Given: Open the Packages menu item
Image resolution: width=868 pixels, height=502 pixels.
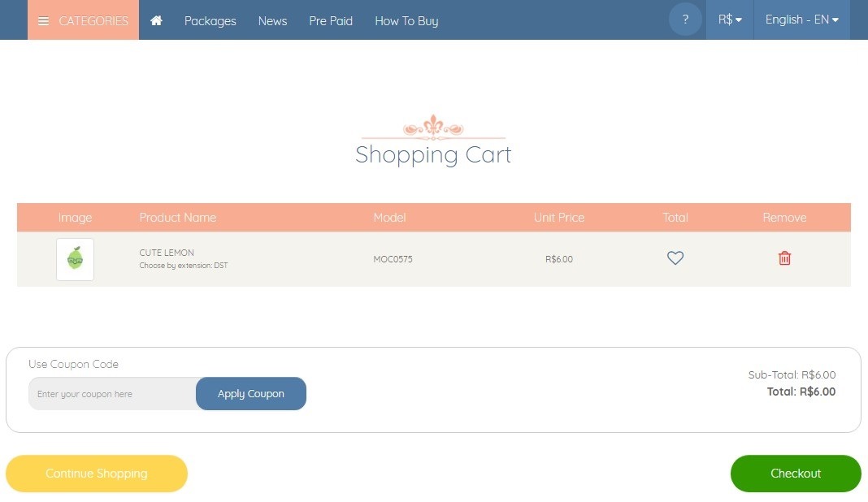Looking at the screenshot, I should point(210,21).
